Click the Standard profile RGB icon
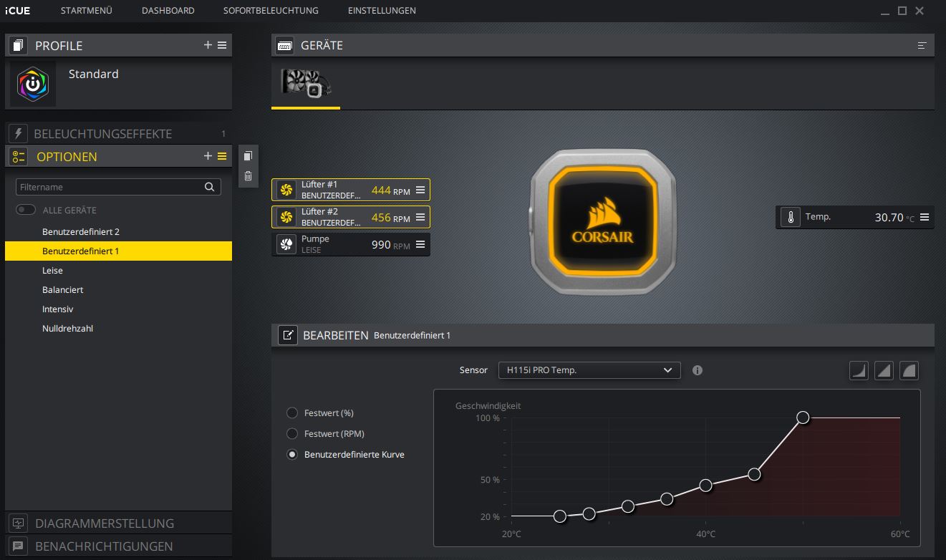This screenshot has width=946, height=560. pyautogui.click(x=32, y=85)
